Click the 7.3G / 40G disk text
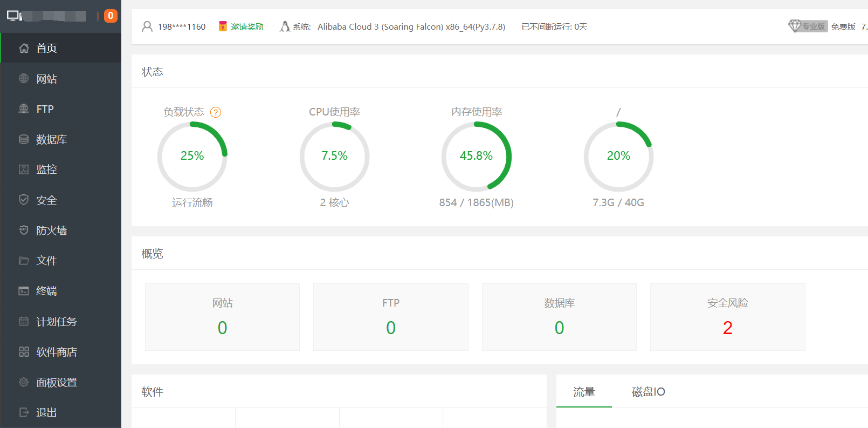 click(618, 202)
